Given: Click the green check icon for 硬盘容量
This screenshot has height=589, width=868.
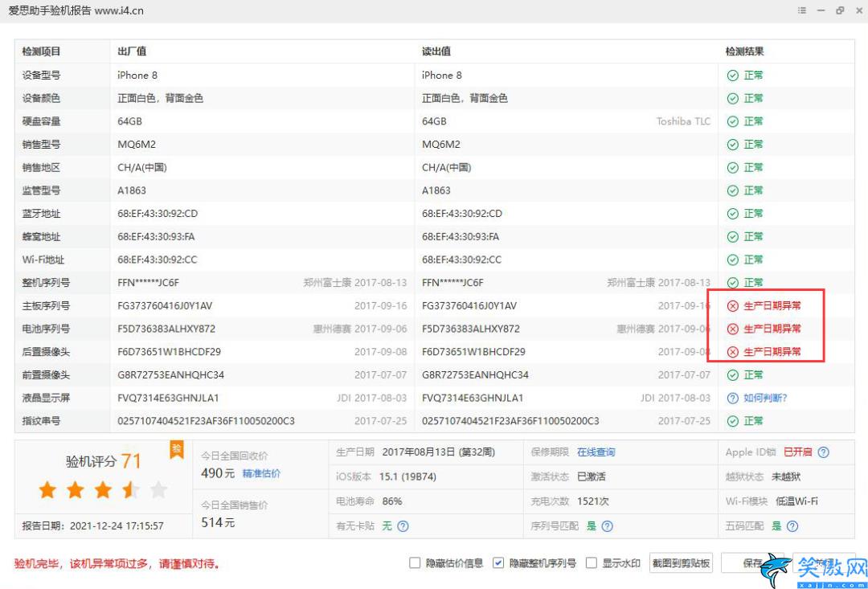Looking at the screenshot, I should (x=733, y=121).
